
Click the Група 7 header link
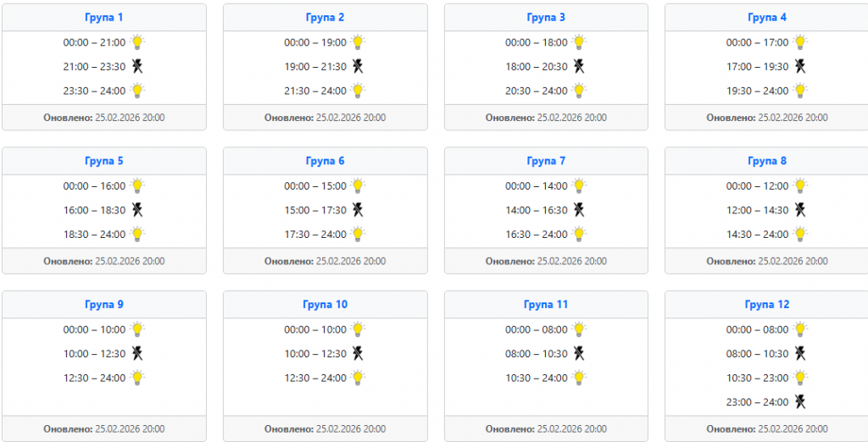pyautogui.click(x=546, y=161)
